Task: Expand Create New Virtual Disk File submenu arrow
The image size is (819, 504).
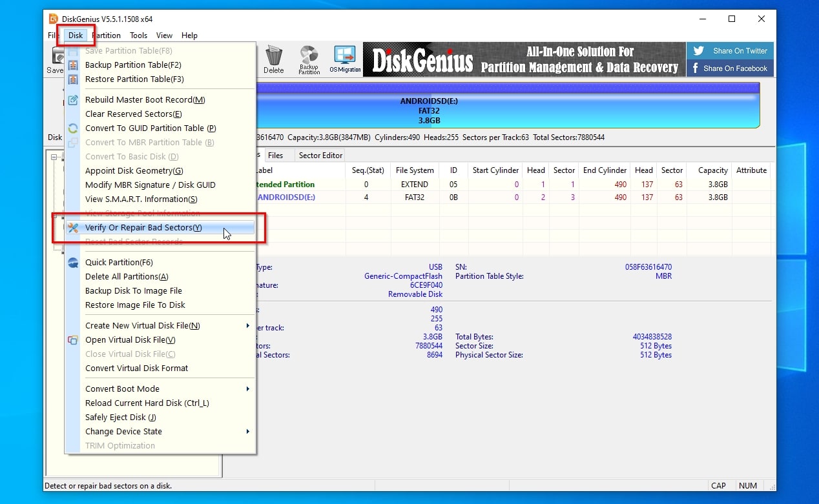Action: [x=247, y=326]
